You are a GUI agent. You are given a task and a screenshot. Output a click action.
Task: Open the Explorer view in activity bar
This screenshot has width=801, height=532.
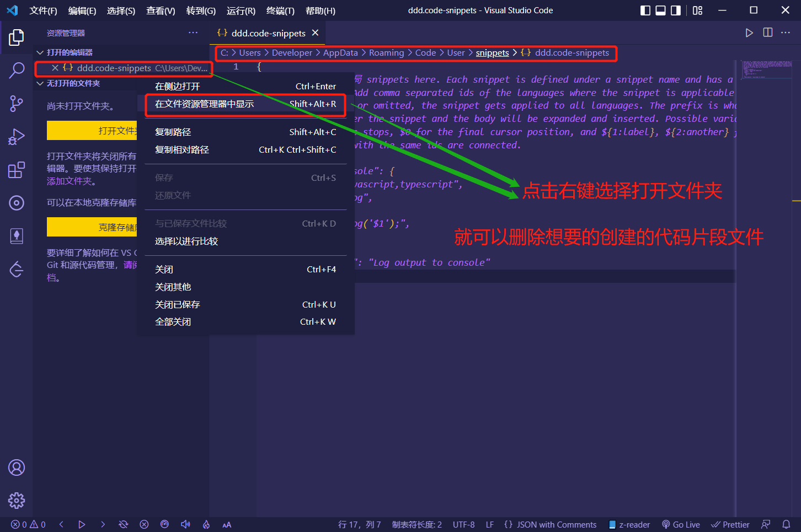coord(17,37)
